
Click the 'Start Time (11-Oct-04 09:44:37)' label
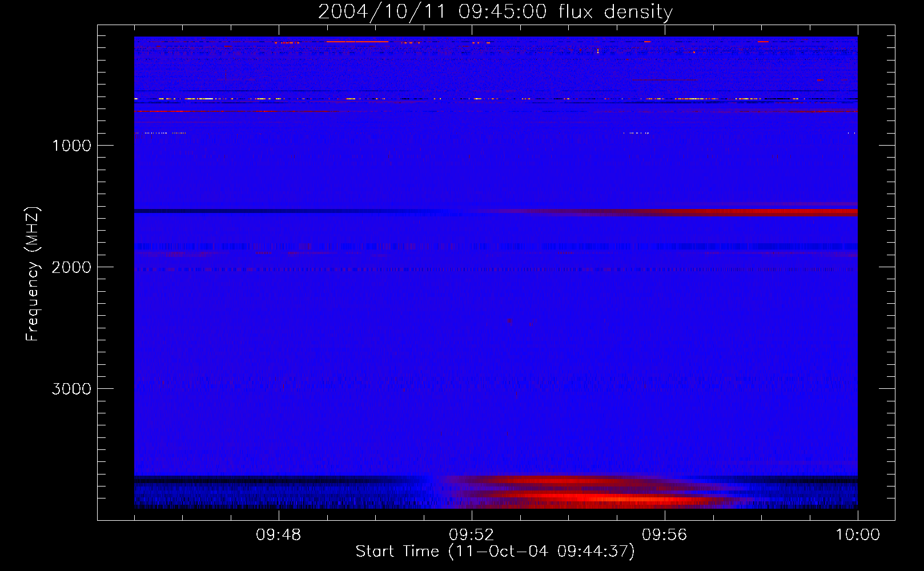point(495,552)
